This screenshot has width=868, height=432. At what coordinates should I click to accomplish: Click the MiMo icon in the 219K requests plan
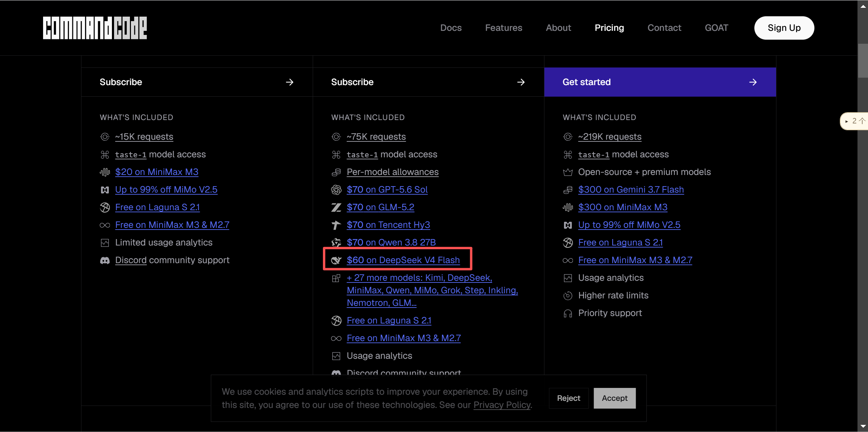pyautogui.click(x=568, y=225)
